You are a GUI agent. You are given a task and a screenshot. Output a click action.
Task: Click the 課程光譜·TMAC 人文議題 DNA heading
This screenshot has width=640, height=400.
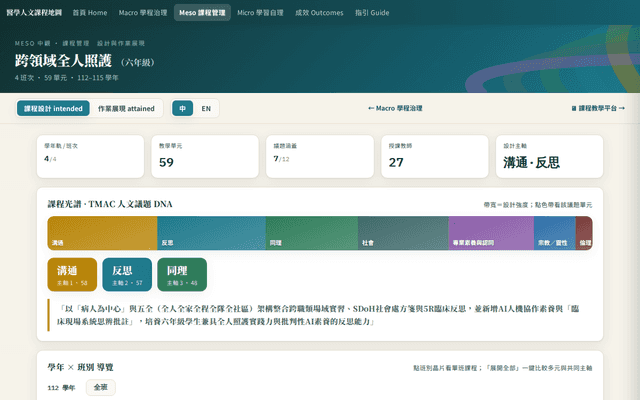(x=110, y=204)
